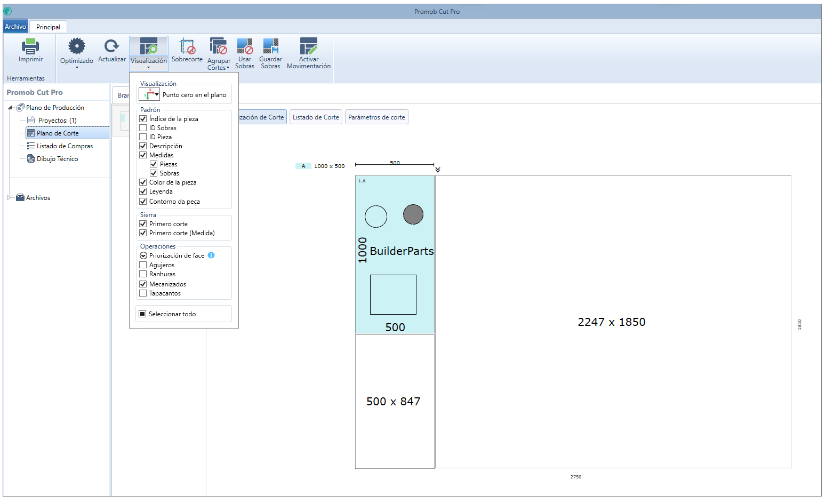Screen dimensions: 834x504
Task: Uncheck Primero corte (Medida)
Action: (x=143, y=233)
